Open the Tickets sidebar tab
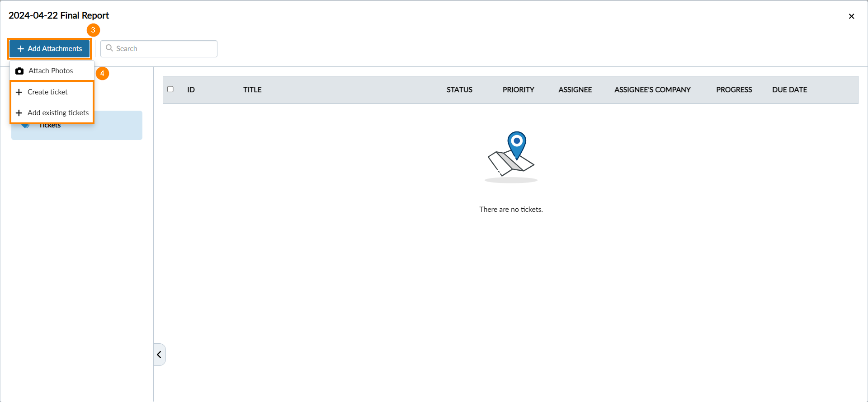 pyautogui.click(x=77, y=125)
